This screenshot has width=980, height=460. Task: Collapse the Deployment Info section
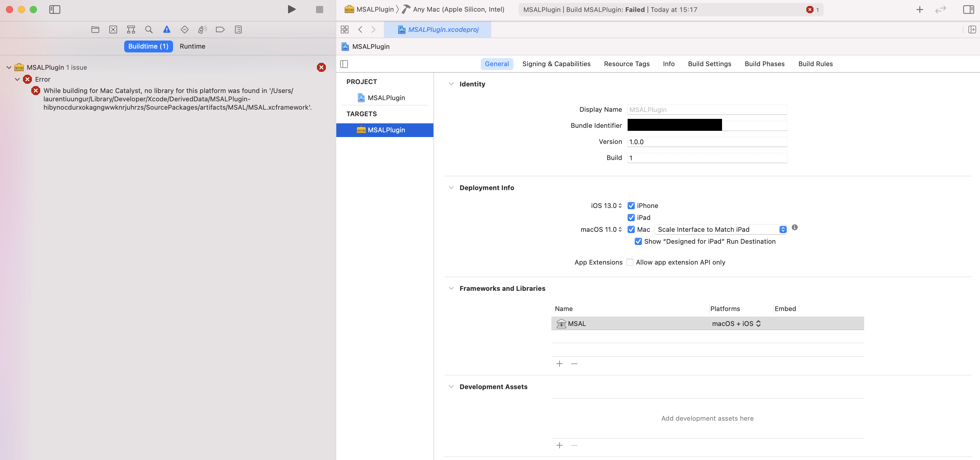(451, 187)
